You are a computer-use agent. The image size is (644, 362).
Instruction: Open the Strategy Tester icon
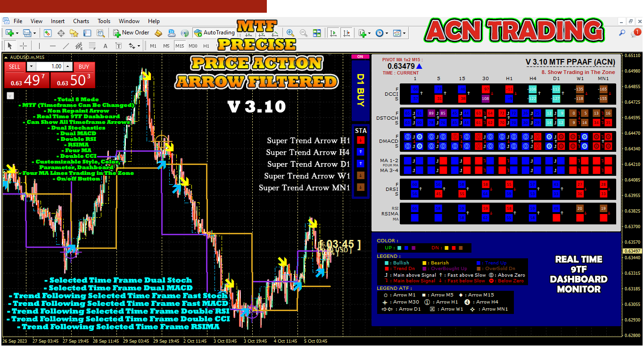(100, 33)
